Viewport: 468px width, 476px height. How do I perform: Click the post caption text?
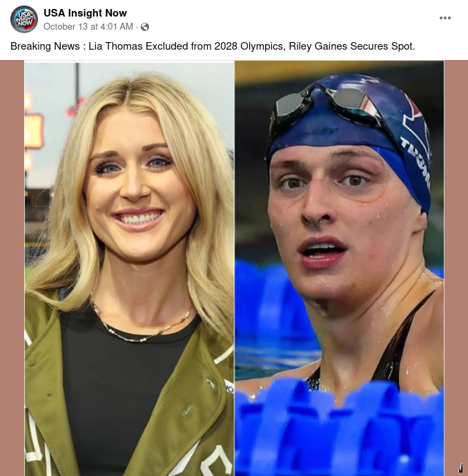tap(213, 46)
